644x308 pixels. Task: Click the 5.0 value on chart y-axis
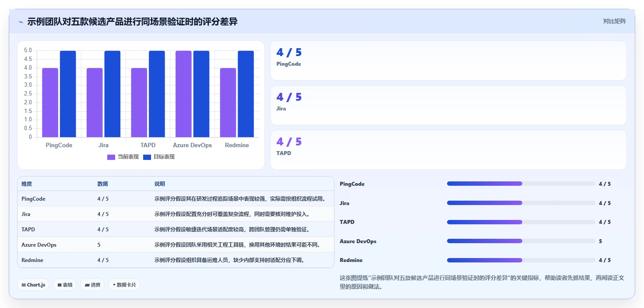coord(28,50)
